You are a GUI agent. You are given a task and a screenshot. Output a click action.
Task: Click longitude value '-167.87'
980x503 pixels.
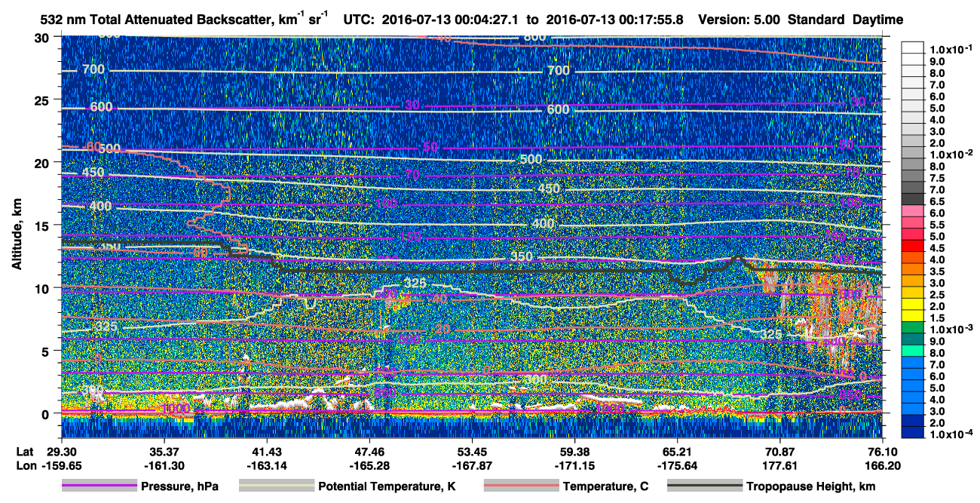pyautogui.click(x=472, y=465)
